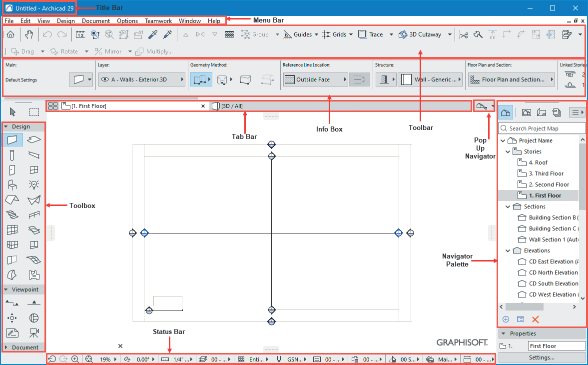This screenshot has width=588, height=365.
Task: Pick up parameters with eyedropper
Action: pos(153,34)
